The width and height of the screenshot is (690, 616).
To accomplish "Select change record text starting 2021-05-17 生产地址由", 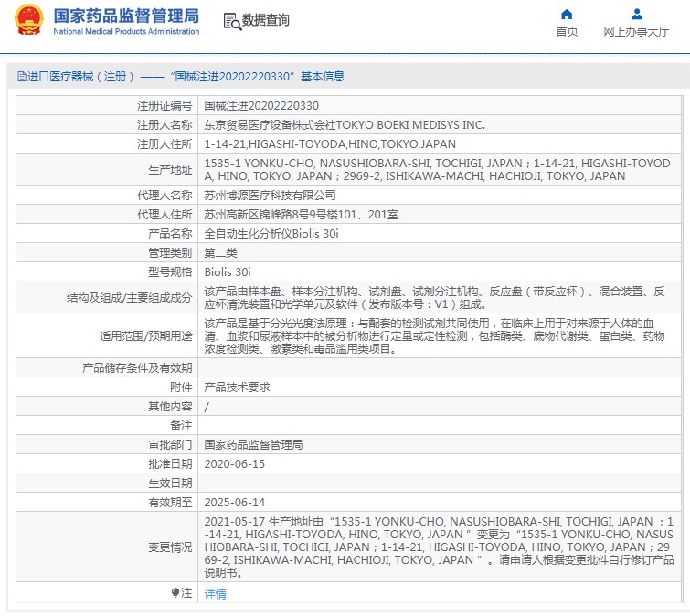I will 440,547.
